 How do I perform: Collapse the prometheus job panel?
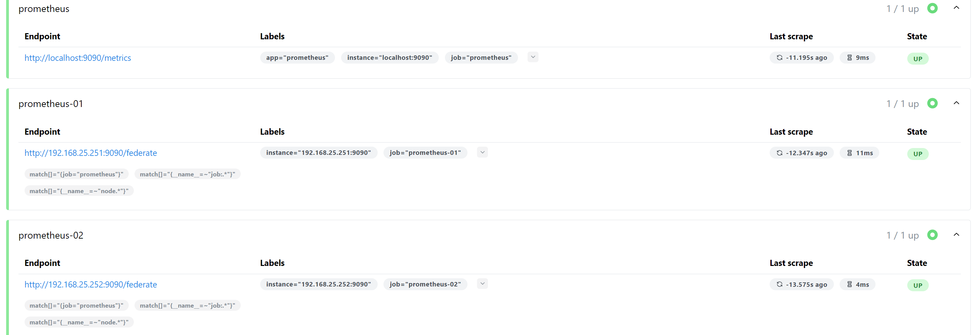tap(956, 8)
